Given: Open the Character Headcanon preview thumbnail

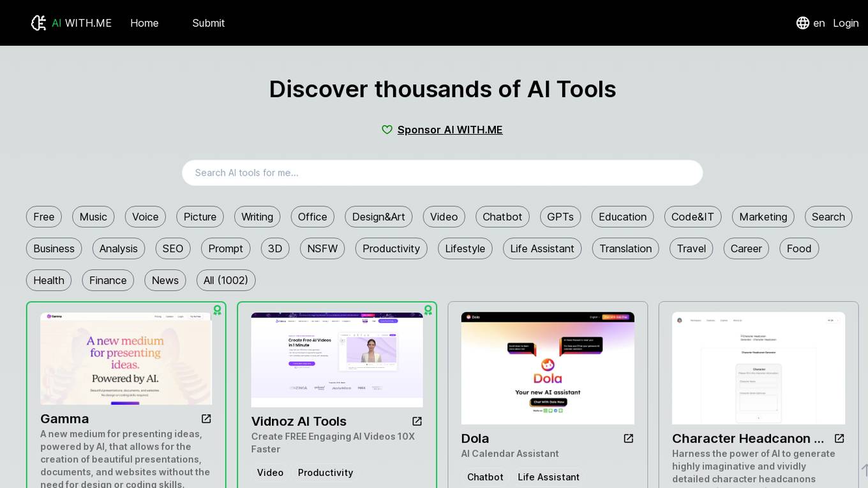Looking at the screenshot, I should click(x=758, y=368).
